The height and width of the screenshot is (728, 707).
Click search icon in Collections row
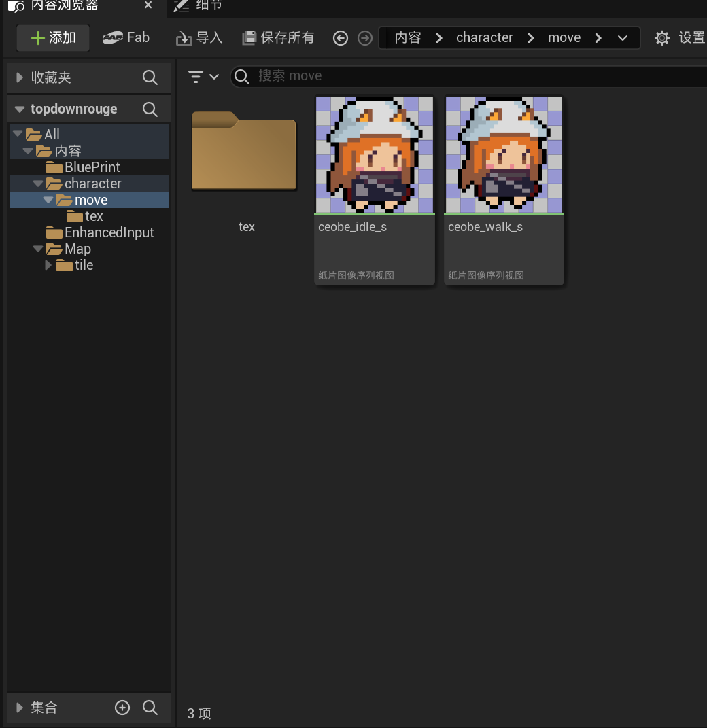(x=150, y=708)
